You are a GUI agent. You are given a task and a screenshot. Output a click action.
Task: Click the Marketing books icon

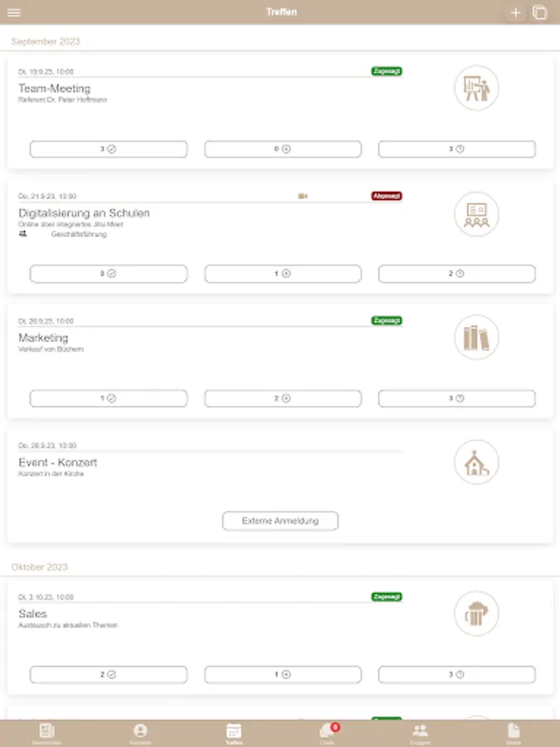point(476,337)
